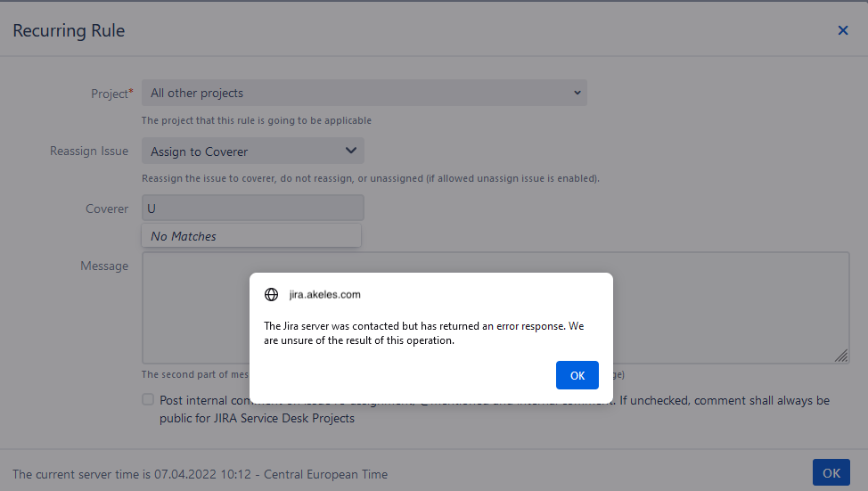The width and height of the screenshot is (868, 491).
Task: Click the server time text in footer
Action: click(x=201, y=474)
